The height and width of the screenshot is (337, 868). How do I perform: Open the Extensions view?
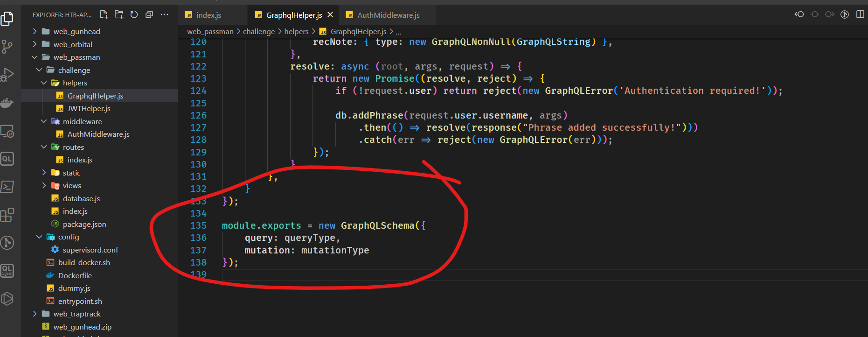(x=7, y=215)
